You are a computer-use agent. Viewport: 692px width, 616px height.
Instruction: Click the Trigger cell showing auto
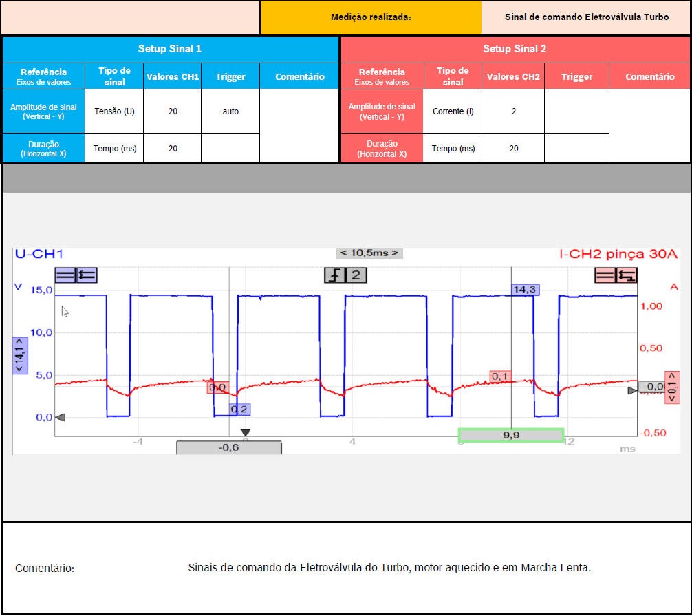click(230, 111)
